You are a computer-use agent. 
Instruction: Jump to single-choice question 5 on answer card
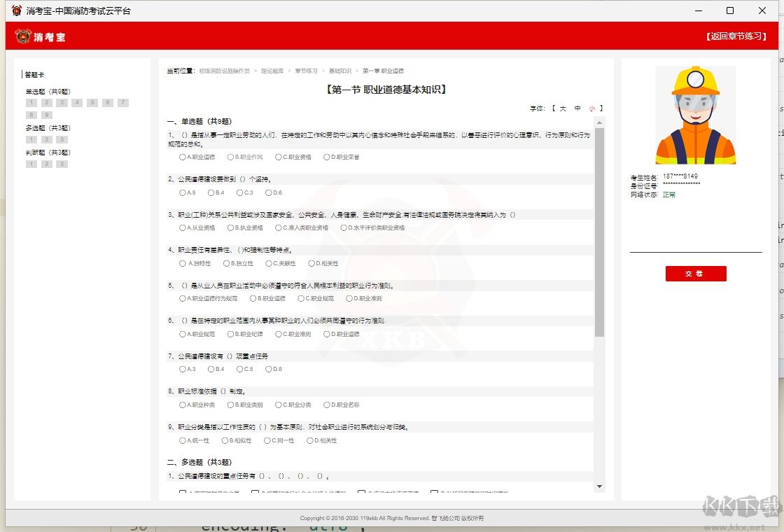tap(92, 102)
